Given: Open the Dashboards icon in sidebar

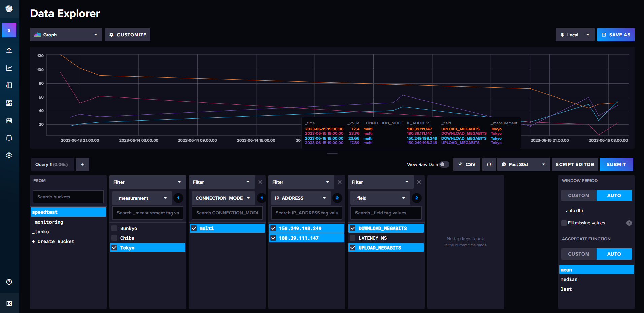Looking at the screenshot, I should click(9, 103).
